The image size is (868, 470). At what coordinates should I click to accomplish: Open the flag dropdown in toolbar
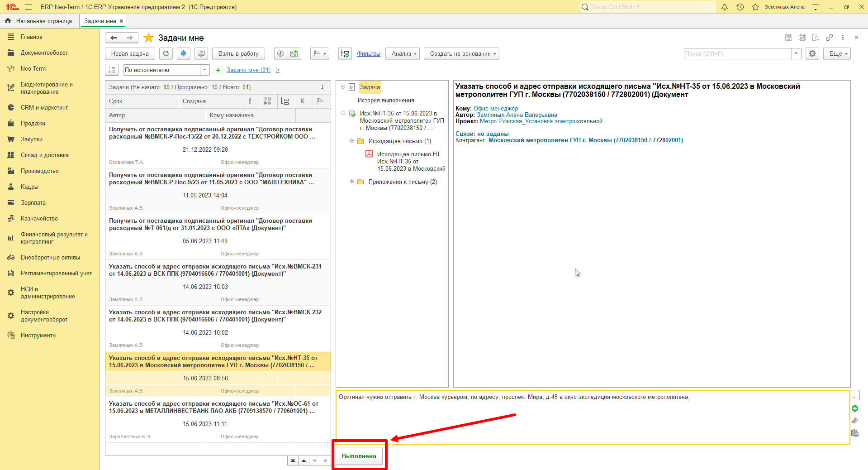320,53
